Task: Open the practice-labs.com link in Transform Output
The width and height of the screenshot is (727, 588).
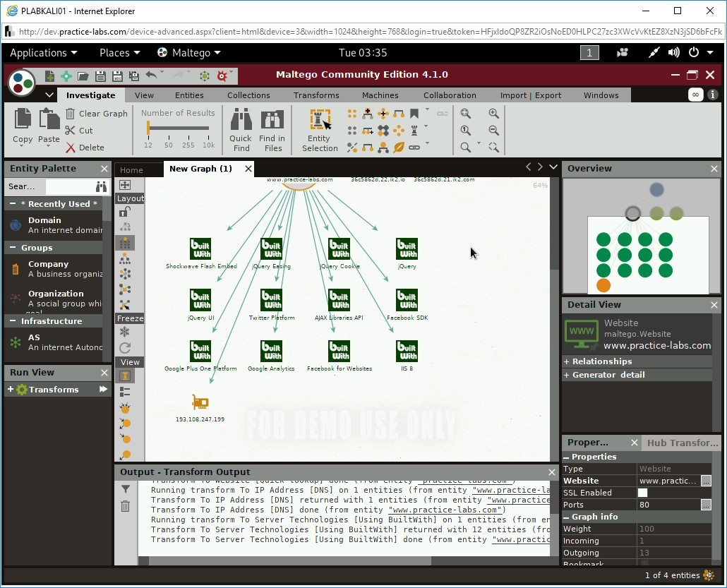Action: 445,510
